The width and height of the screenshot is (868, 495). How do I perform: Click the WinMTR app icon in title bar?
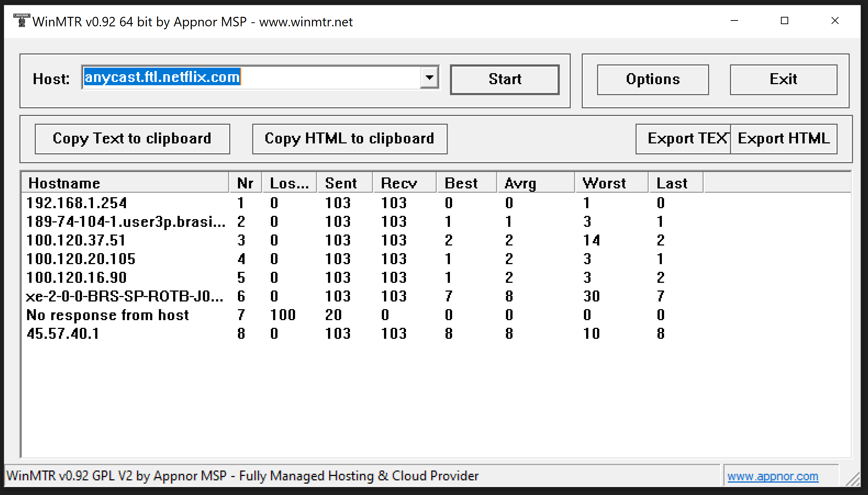click(x=22, y=21)
